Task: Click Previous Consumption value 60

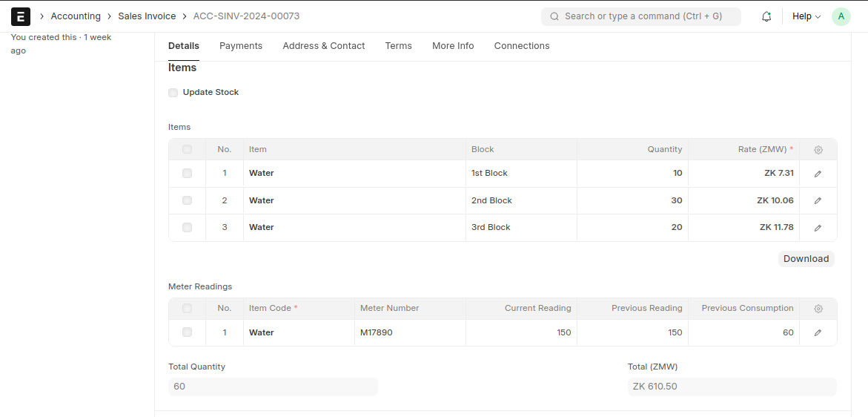Action: coord(744,333)
